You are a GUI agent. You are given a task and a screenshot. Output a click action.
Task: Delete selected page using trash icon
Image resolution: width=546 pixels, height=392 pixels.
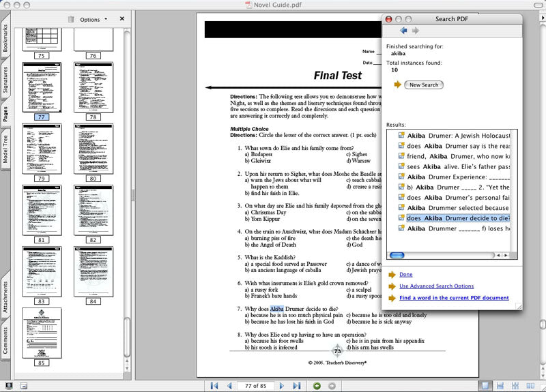click(71, 20)
